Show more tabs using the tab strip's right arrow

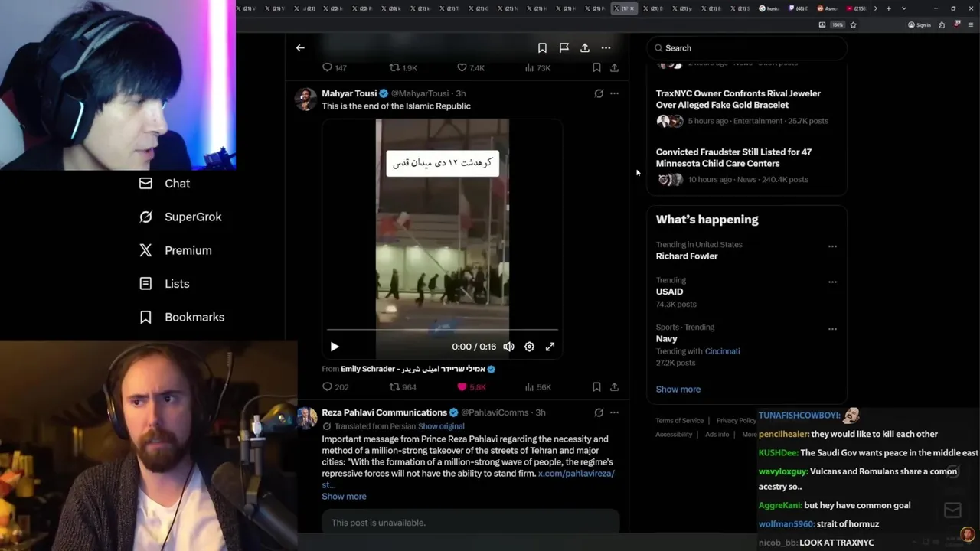[x=876, y=8]
